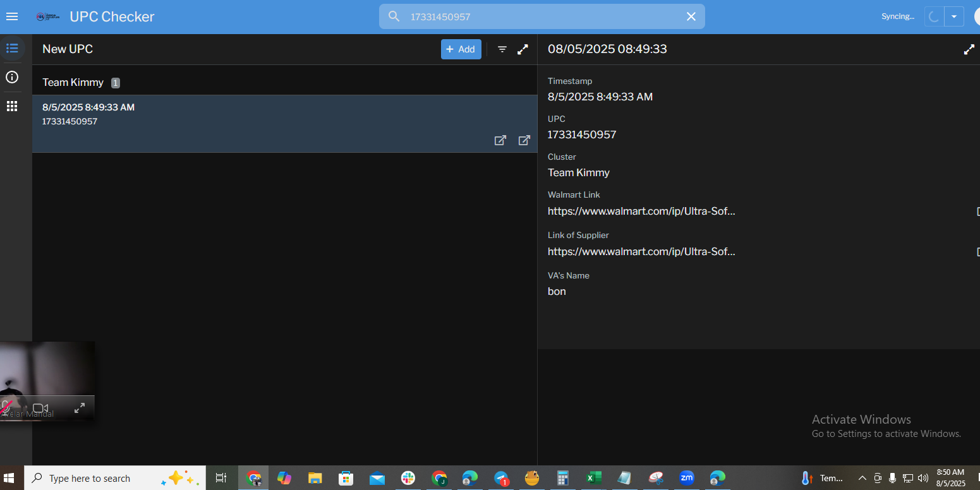Open Excel from the Windows taskbar
Viewport: 980px width, 490px height.
593,478
